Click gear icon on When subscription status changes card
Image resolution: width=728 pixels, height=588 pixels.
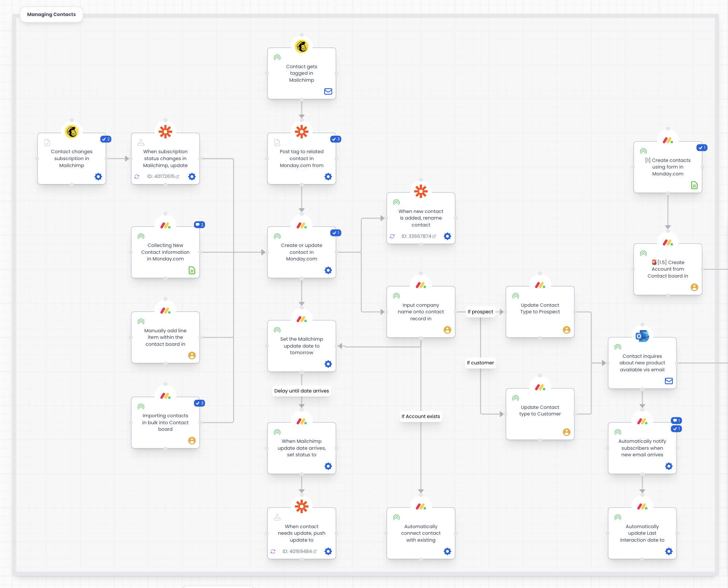pos(192,177)
